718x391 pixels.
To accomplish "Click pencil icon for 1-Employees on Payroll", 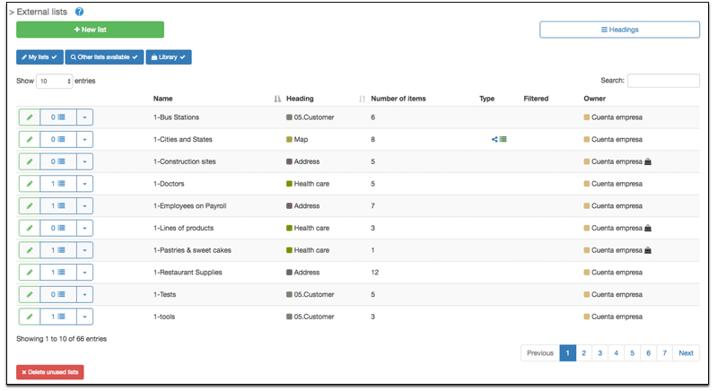I will tap(29, 206).
